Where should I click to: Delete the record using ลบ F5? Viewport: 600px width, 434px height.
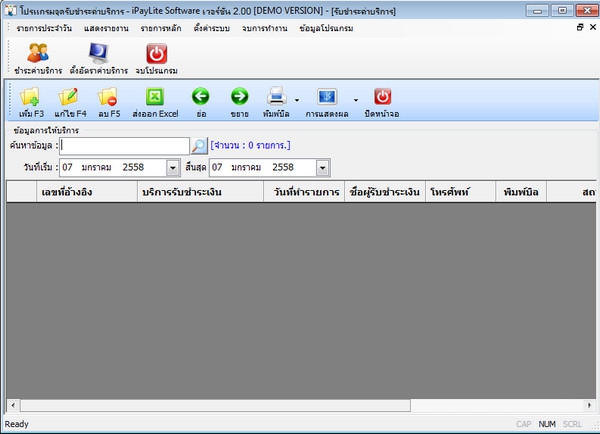point(109,102)
